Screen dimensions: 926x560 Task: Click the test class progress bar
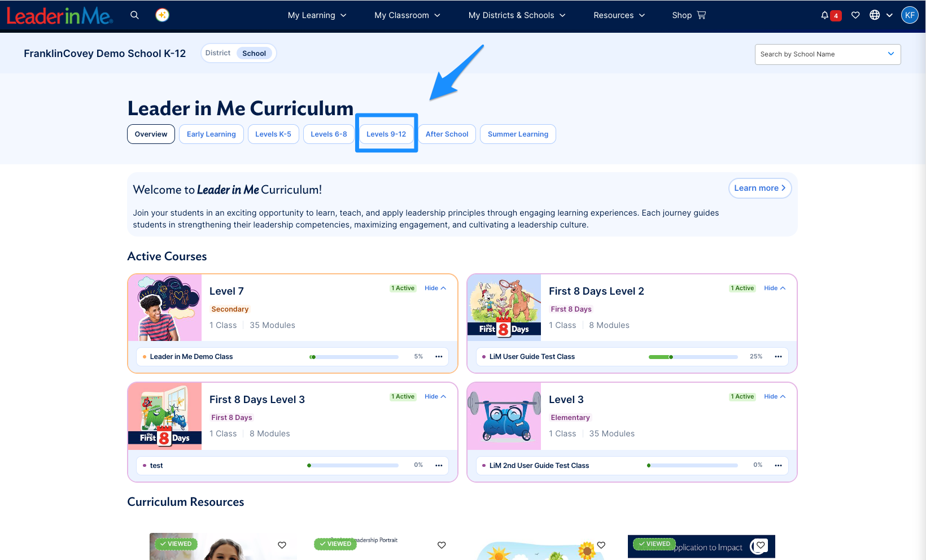353,466
